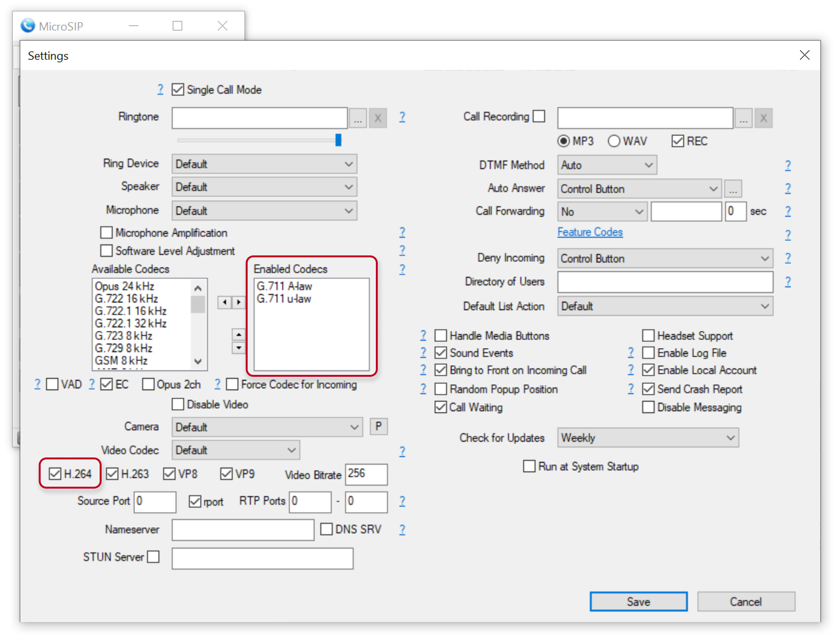Screen dimensions: 840x643
Task: Click the MicroSIP app icon in title bar
Action: (x=28, y=26)
